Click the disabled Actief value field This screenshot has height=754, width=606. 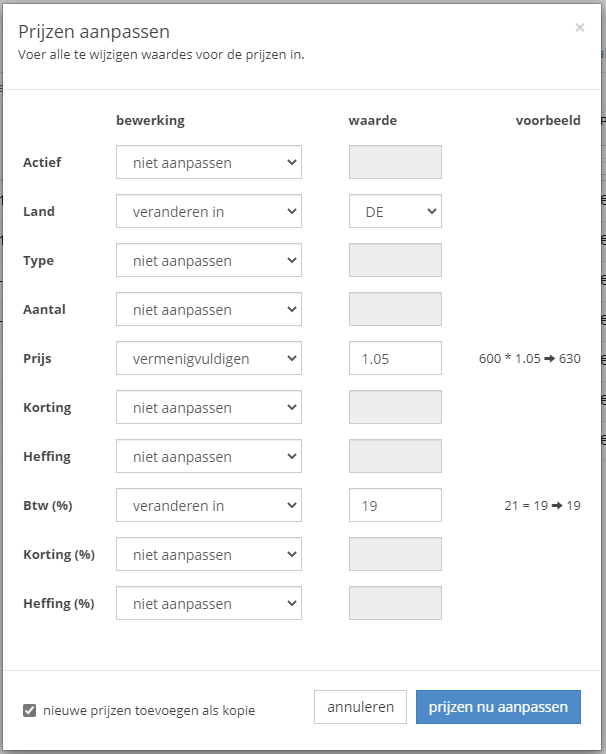click(x=395, y=162)
